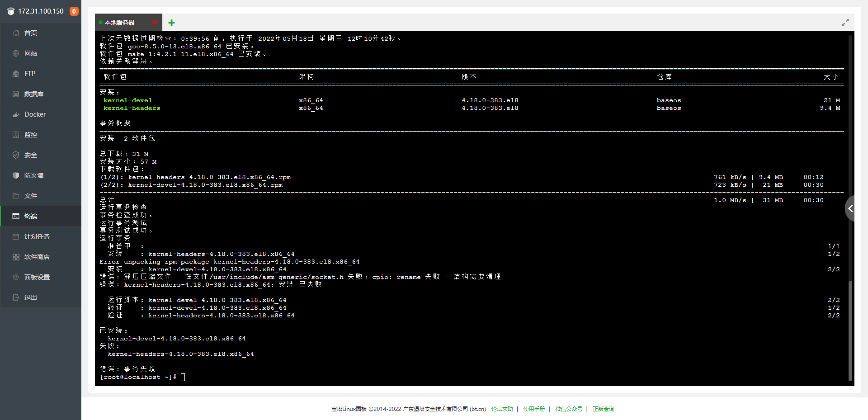868x420 pixels.
Task: Open the 数据库 menu item
Action: pos(41,94)
